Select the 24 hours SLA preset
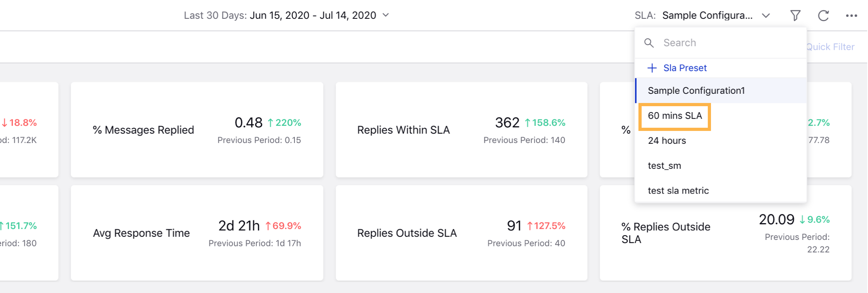 click(x=721, y=141)
